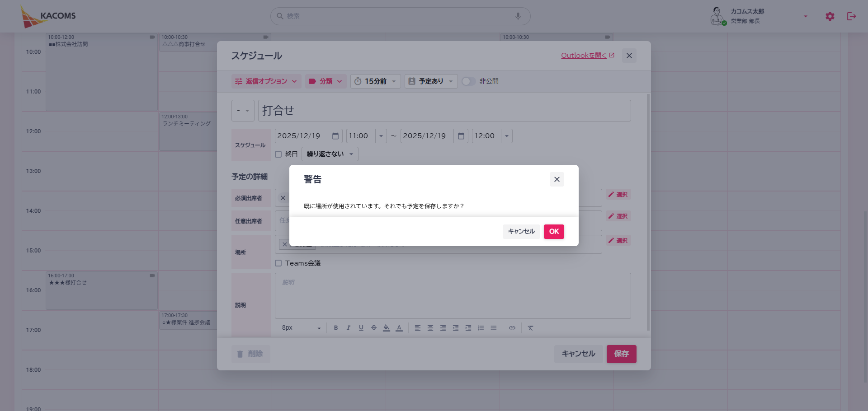Viewport: 868px width, 411px height.
Task: Enable the Teams会議 checkbox
Action: (278, 263)
